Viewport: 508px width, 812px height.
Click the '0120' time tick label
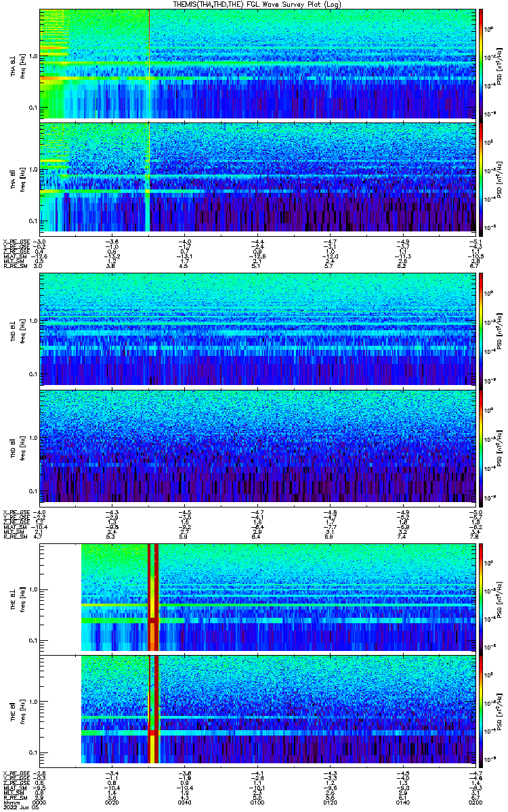(330, 801)
